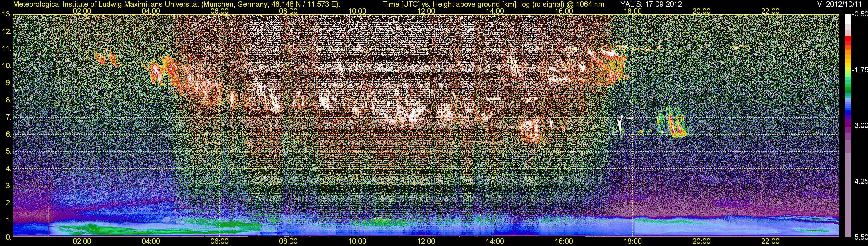Image resolution: width=868 pixels, height=246 pixels.
Task: Click the 6. km height axis label
Action: [x=8, y=135]
